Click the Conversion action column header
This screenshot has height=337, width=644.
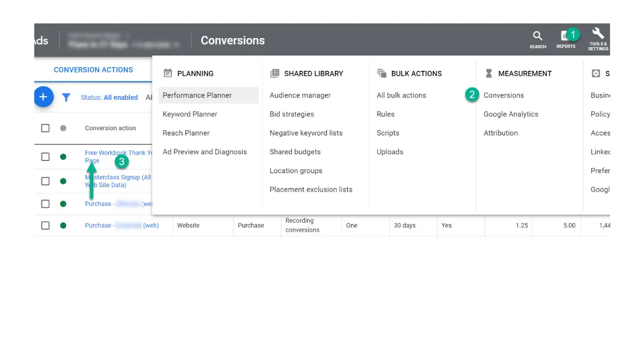click(x=111, y=128)
